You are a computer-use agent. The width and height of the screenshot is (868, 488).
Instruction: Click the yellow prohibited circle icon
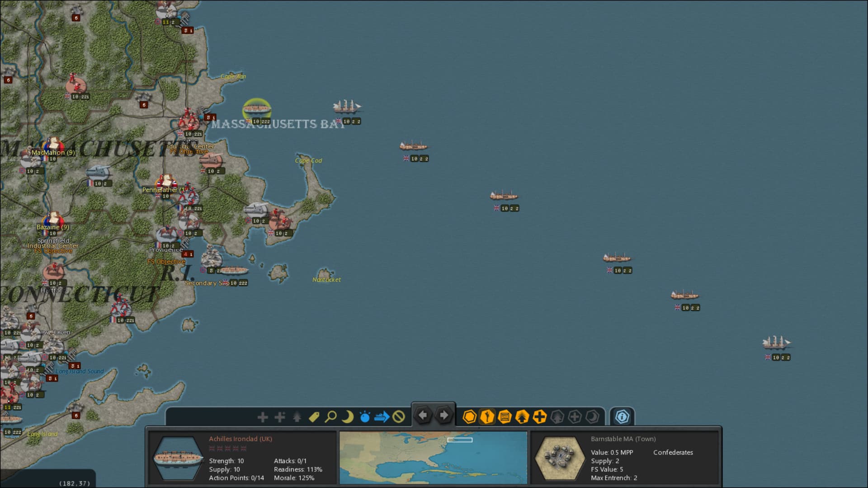click(x=399, y=417)
